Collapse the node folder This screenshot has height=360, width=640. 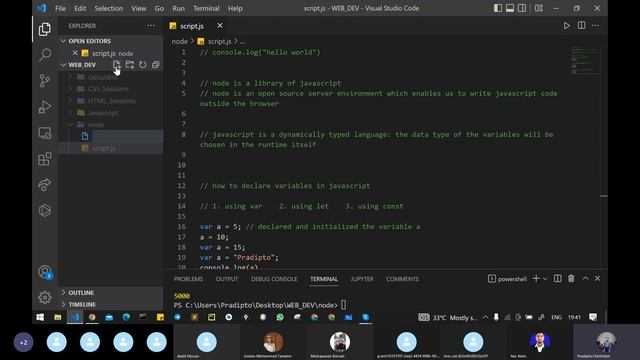(111, 124)
